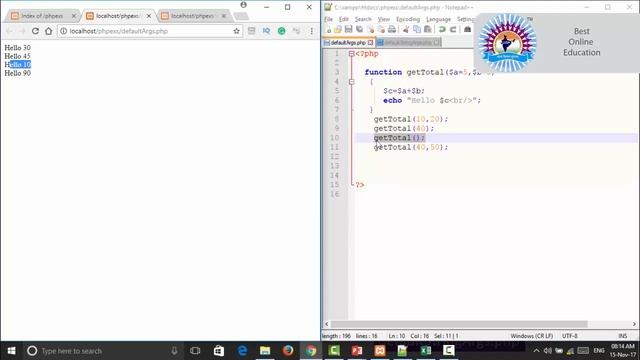This screenshot has width=640, height=360.
Task: Click green circular extension icon in Chrome
Action: [282, 31]
